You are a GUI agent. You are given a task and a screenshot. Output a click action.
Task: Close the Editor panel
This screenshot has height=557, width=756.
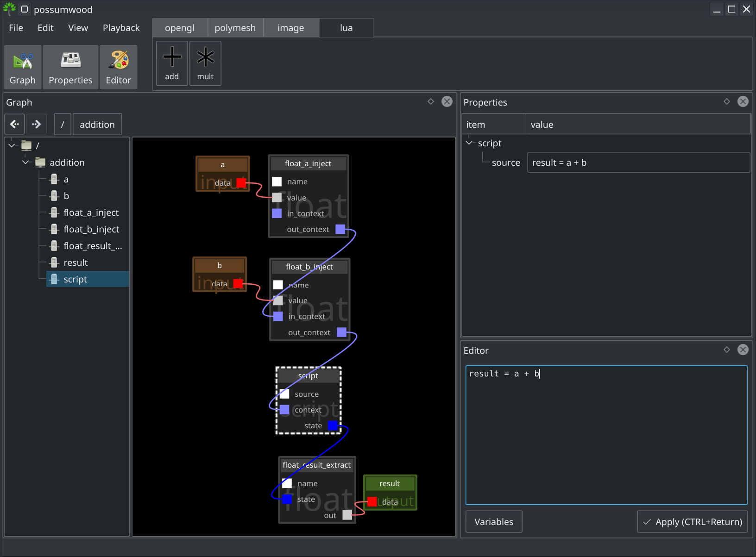point(743,350)
